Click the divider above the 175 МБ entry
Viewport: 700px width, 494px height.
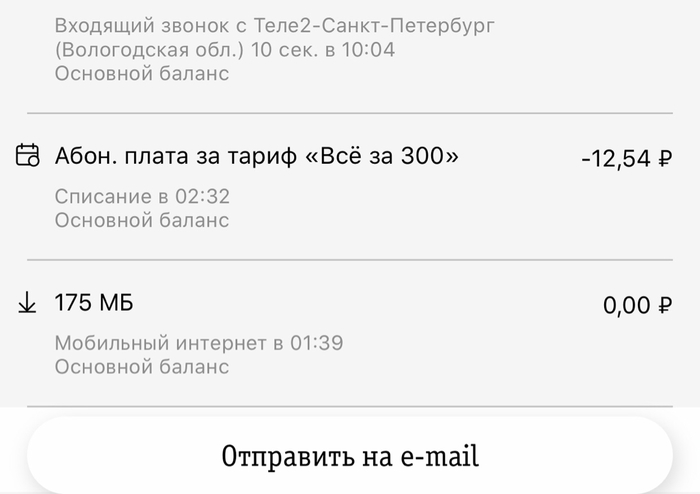pyautogui.click(x=350, y=260)
